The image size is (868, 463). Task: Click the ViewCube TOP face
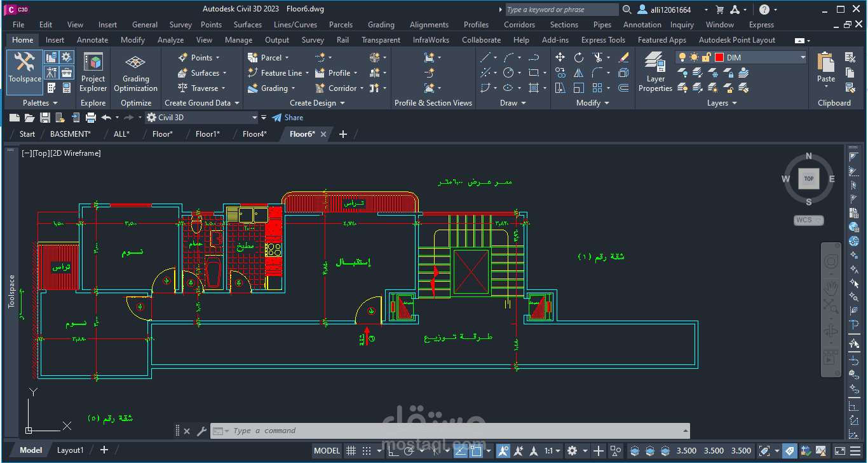coord(808,179)
